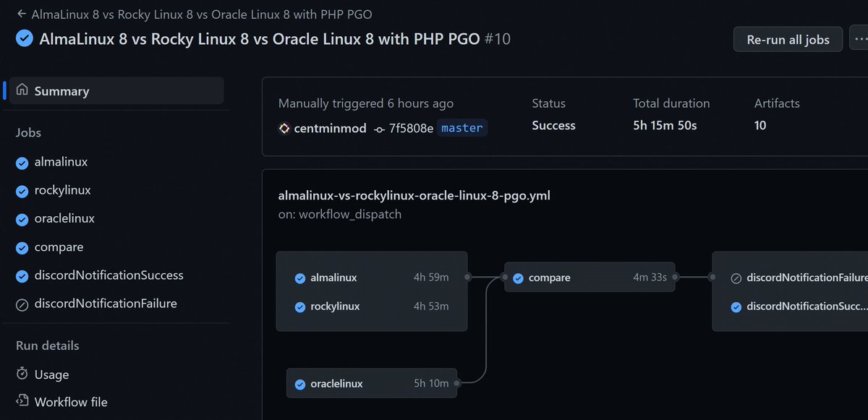Click the stopwatch icon beside Usage
The height and width of the screenshot is (420, 868).
pyautogui.click(x=22, y=374)
